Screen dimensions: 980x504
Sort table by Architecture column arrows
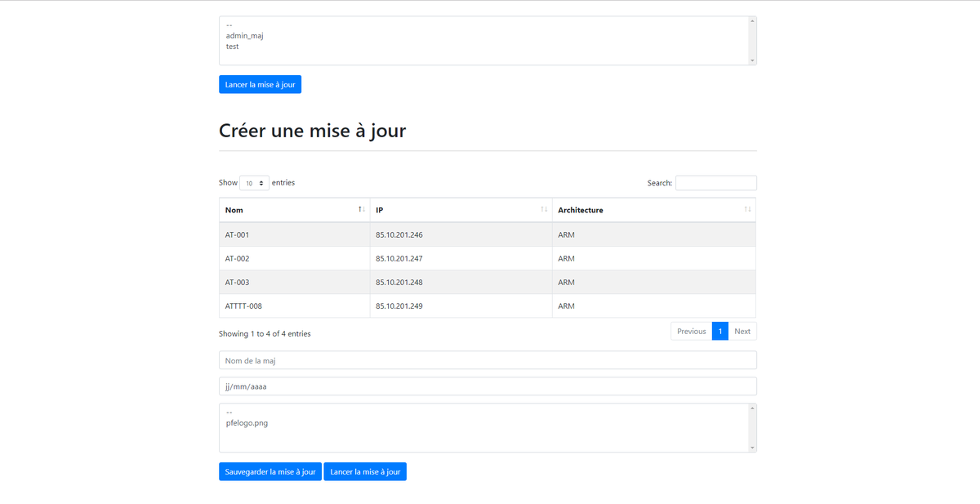[x=746, y=210]
